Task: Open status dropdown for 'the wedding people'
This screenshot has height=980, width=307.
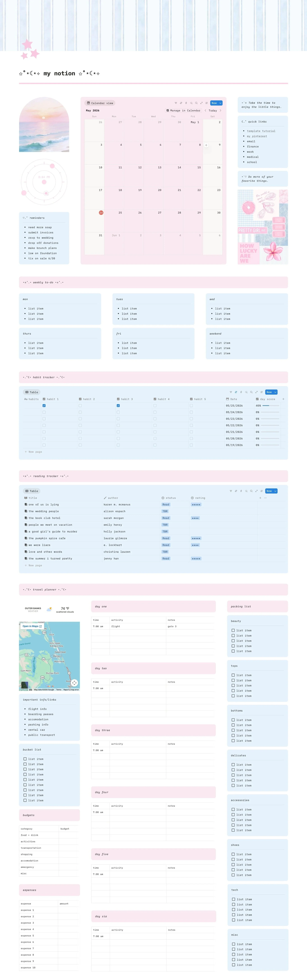Action: [165, 511]
